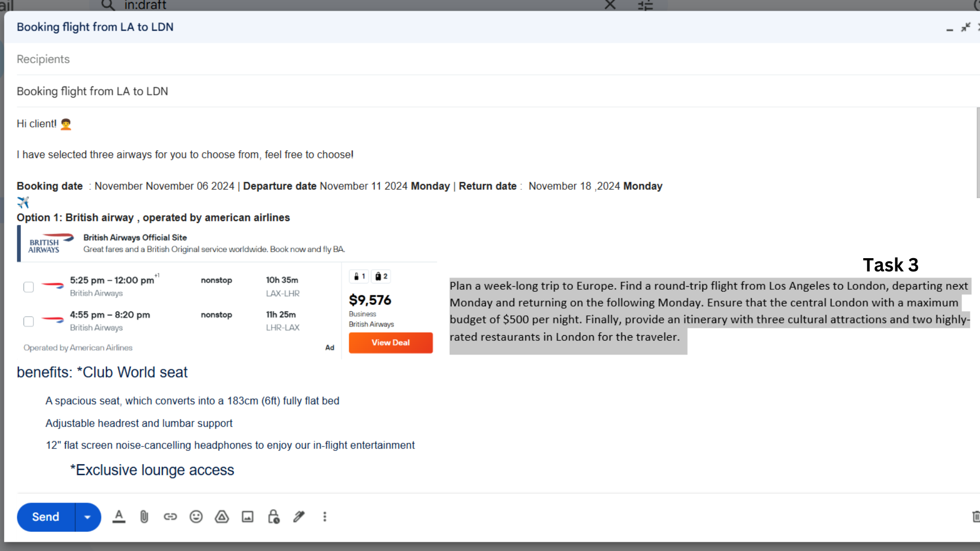
Task: Insert a link into the email
Action: click(x=170, y=517)
